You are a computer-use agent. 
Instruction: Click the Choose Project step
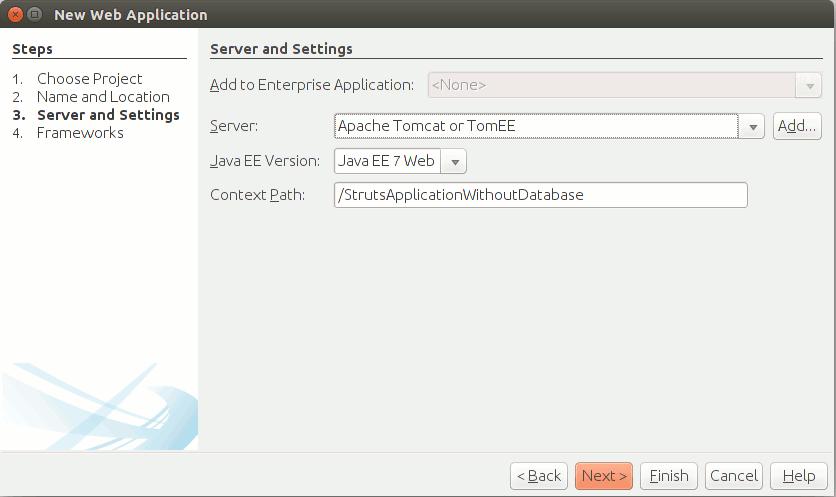[90, 79]
